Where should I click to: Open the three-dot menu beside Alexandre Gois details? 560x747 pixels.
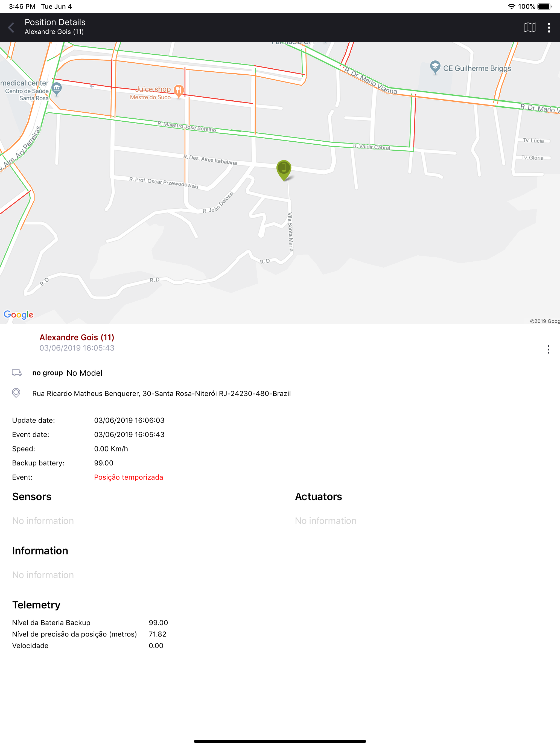click(x=548, y=349)
